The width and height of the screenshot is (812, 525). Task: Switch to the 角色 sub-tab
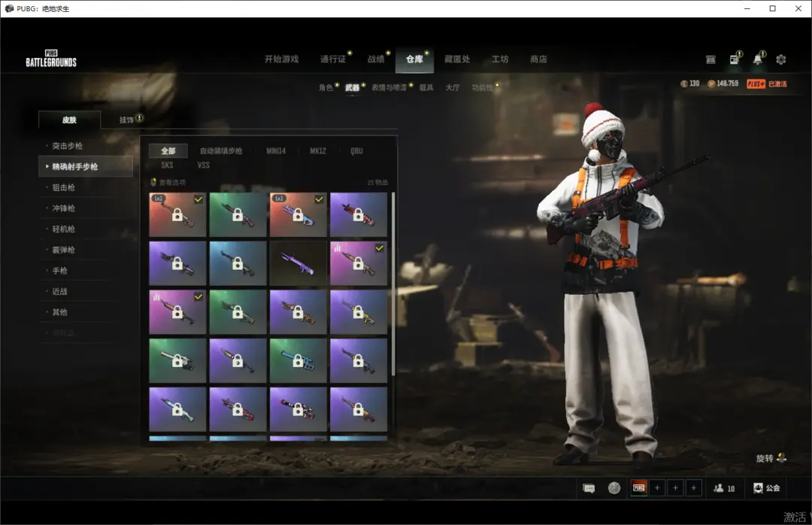326,87
